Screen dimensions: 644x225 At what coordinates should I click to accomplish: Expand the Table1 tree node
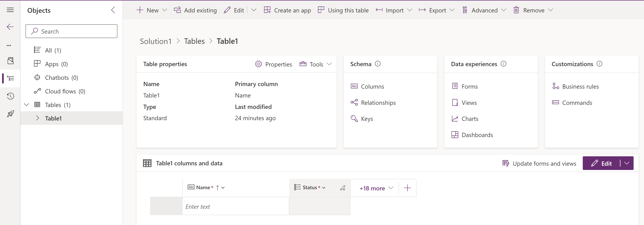click(38, 118)
